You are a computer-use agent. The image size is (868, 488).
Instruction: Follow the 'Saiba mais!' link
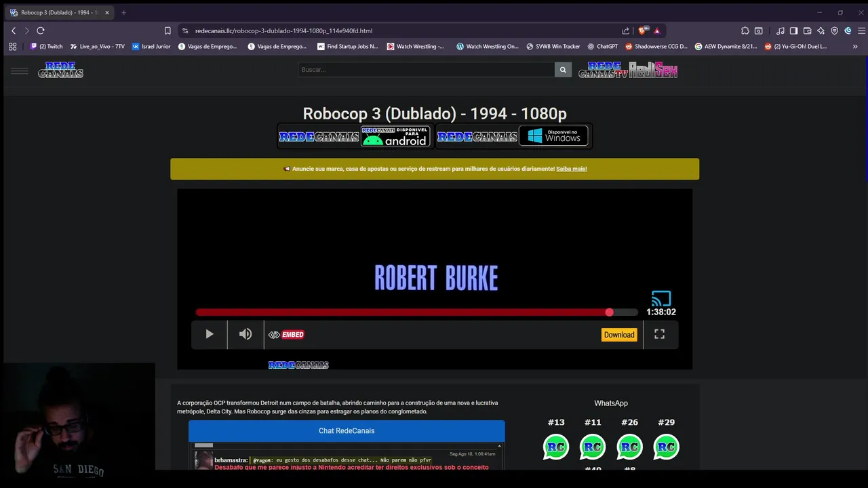click(571, 169)
